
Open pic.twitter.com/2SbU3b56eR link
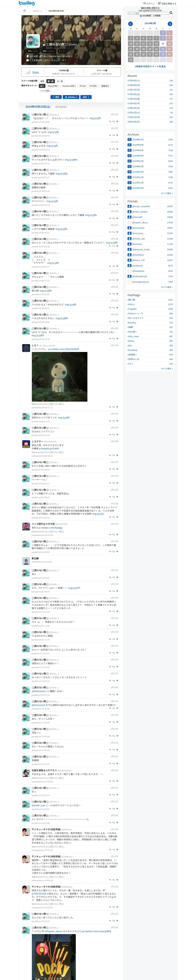(64, 349)
